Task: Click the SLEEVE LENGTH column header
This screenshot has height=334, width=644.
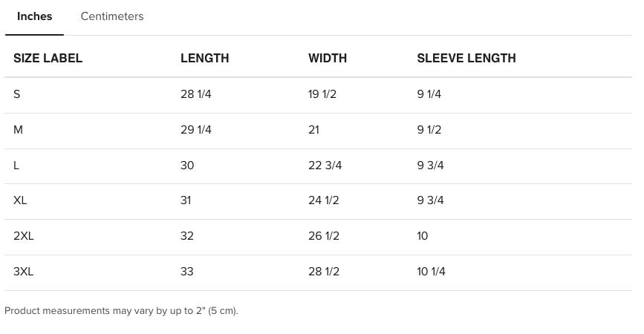Action: [x=466, y=58]
